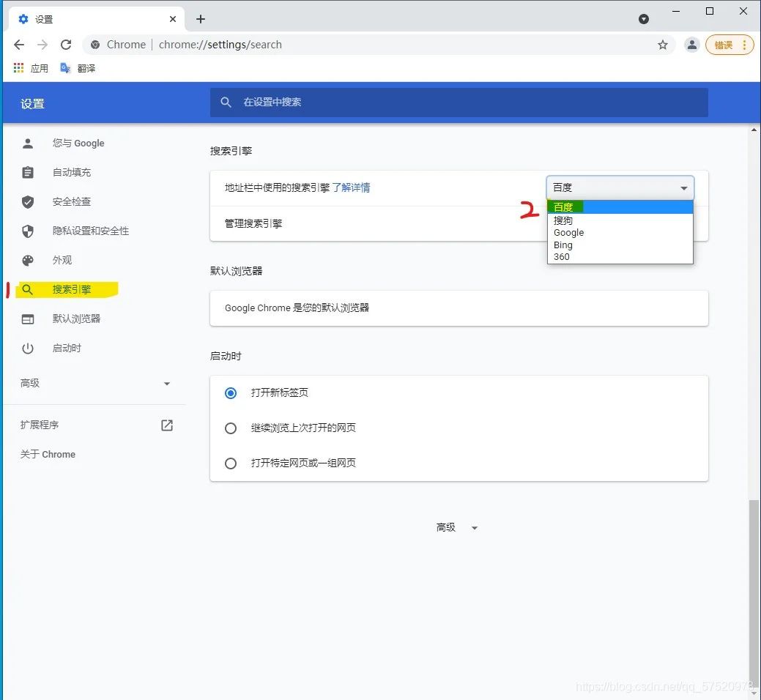761x700 pixels.
Task: Click the page vertical scrollbar thumb
Action: [x=753, y=594]
